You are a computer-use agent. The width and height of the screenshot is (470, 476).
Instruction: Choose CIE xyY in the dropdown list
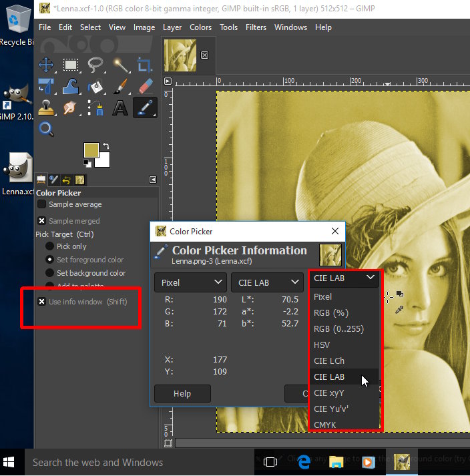click(344, 393)
